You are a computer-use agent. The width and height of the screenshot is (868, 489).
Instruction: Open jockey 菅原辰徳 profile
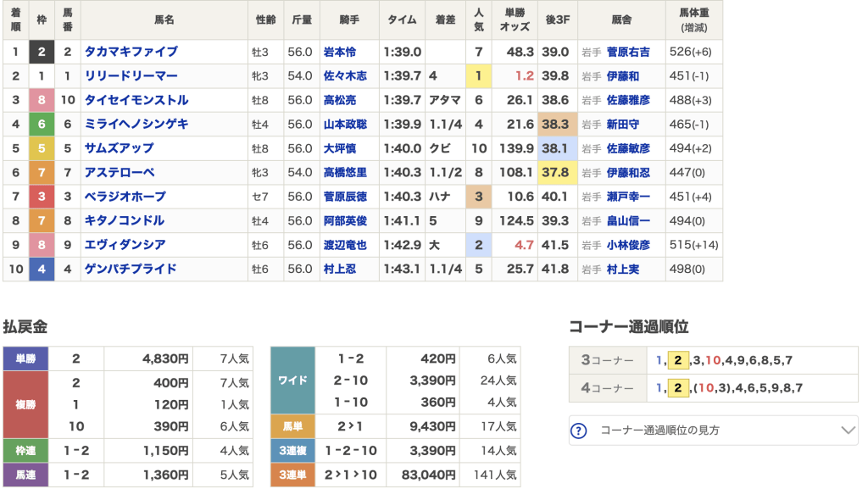point(346,197)
